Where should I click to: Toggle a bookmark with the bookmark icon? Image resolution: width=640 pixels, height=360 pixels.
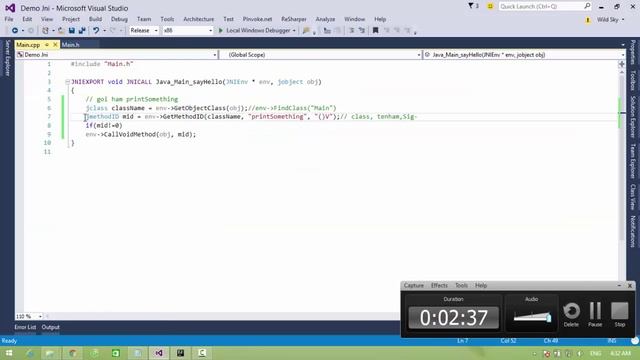376,31
